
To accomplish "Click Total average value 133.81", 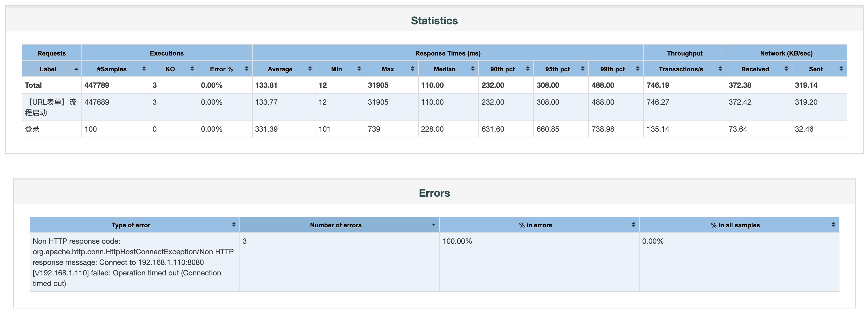I will click(266, 85).
